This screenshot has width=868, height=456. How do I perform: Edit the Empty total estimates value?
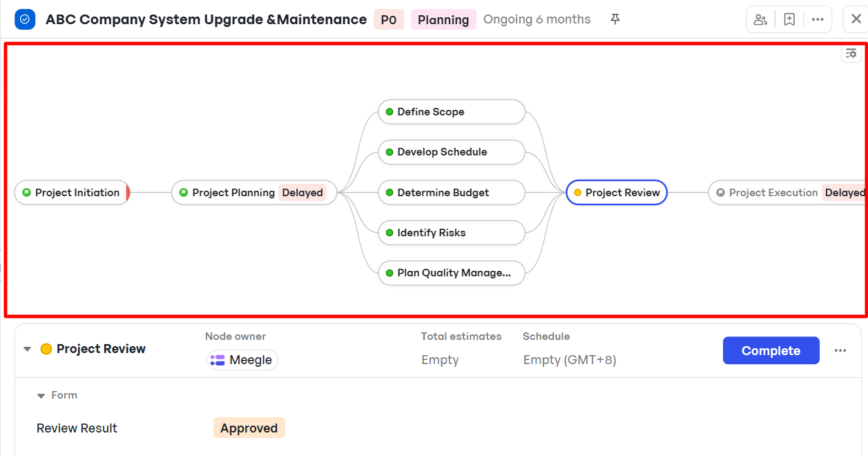point(440,360)
